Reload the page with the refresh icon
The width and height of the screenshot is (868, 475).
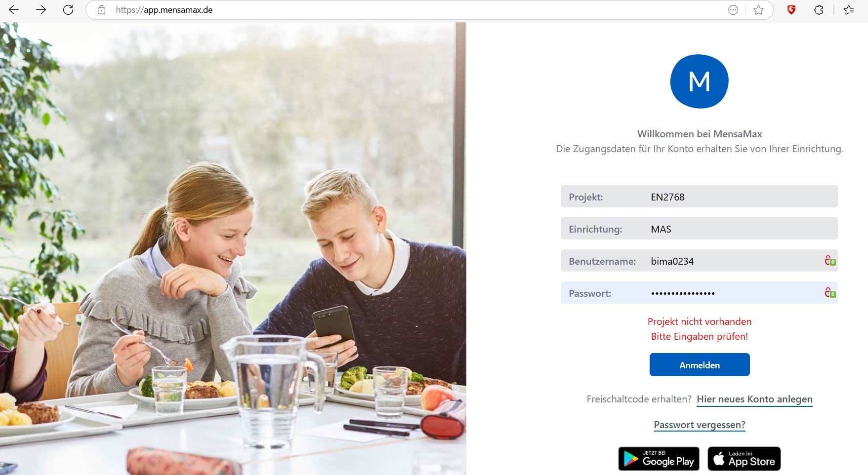[x=68, y=10]
